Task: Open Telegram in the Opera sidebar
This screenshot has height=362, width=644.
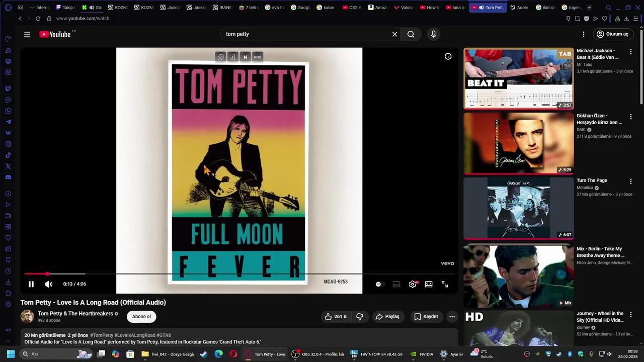Action: point(8,122)
